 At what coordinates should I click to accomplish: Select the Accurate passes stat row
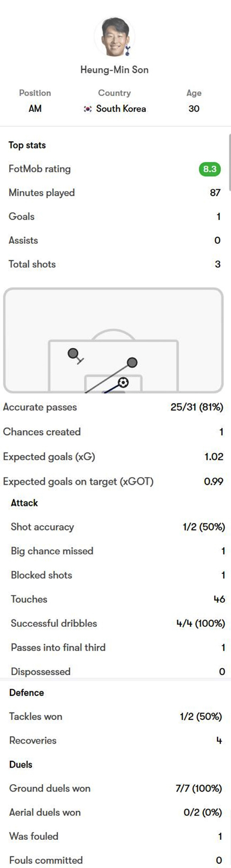click(113, 407)
